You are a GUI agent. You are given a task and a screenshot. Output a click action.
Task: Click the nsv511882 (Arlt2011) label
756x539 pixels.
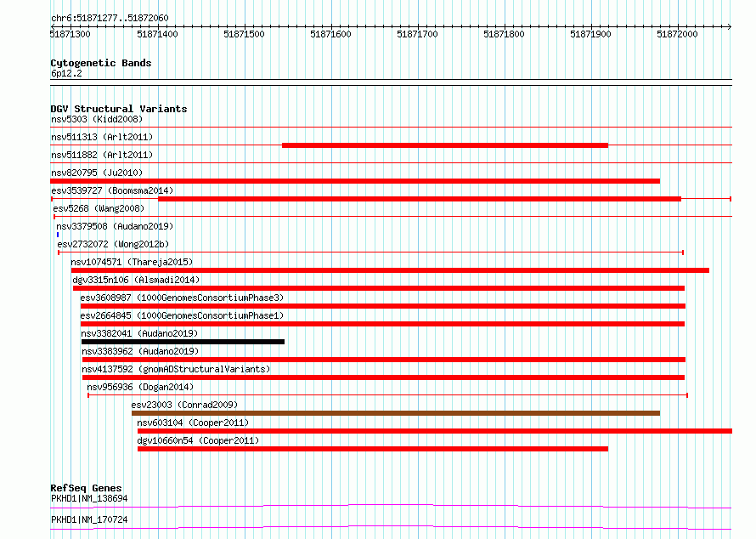[x=102, y=155]
